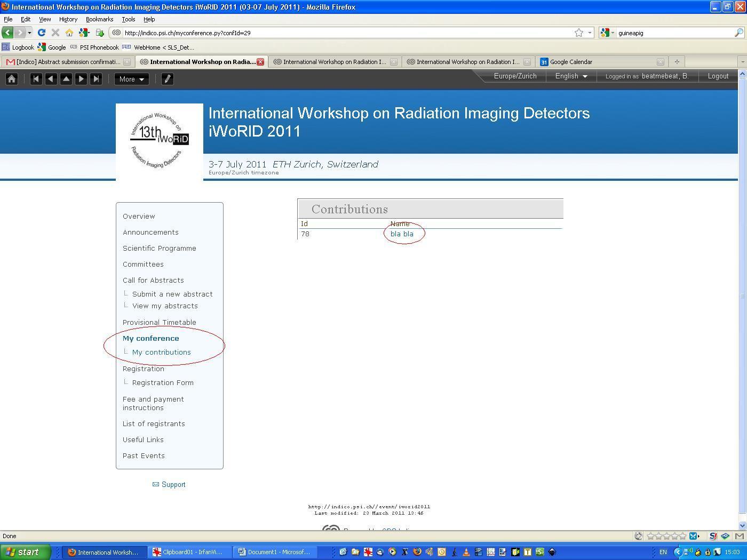Expand the English language dropdown
The height and width of the screenshot is (560, 747).
pyautogui.click(x=571, y=76)
